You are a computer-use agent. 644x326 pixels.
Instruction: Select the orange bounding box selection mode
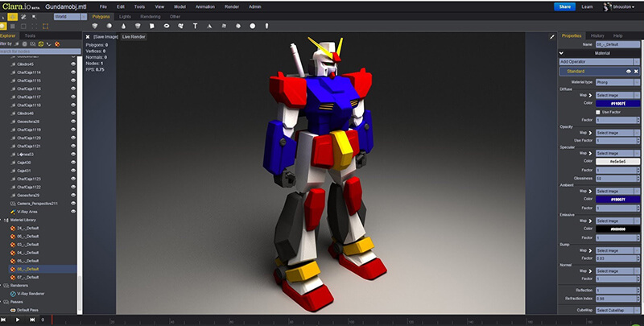(x=46, y=27)
